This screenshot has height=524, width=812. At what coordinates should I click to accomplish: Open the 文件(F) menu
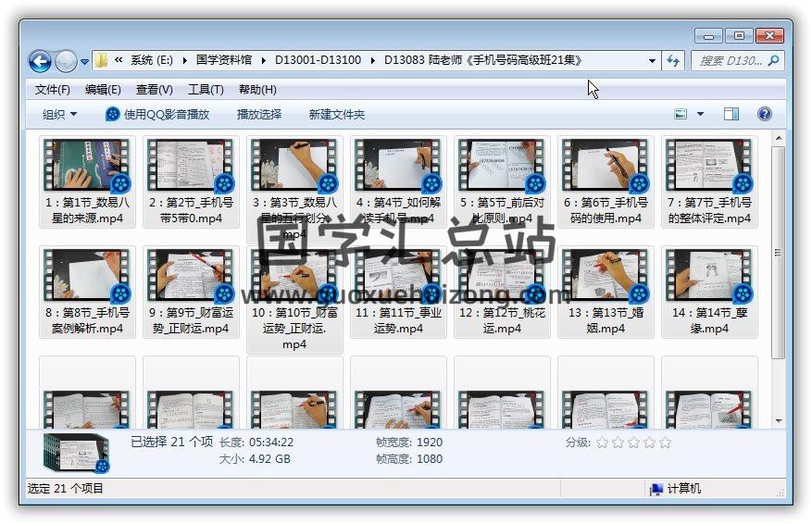[x=52, y=90]
